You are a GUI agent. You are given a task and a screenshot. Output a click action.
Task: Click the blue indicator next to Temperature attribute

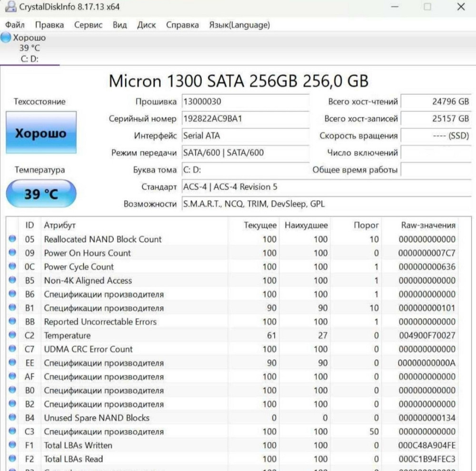(x=11, y=335)
